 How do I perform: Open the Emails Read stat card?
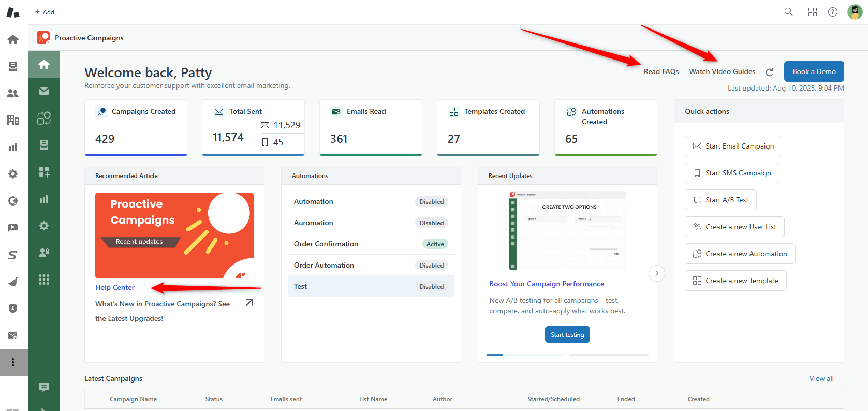(371, 128)
